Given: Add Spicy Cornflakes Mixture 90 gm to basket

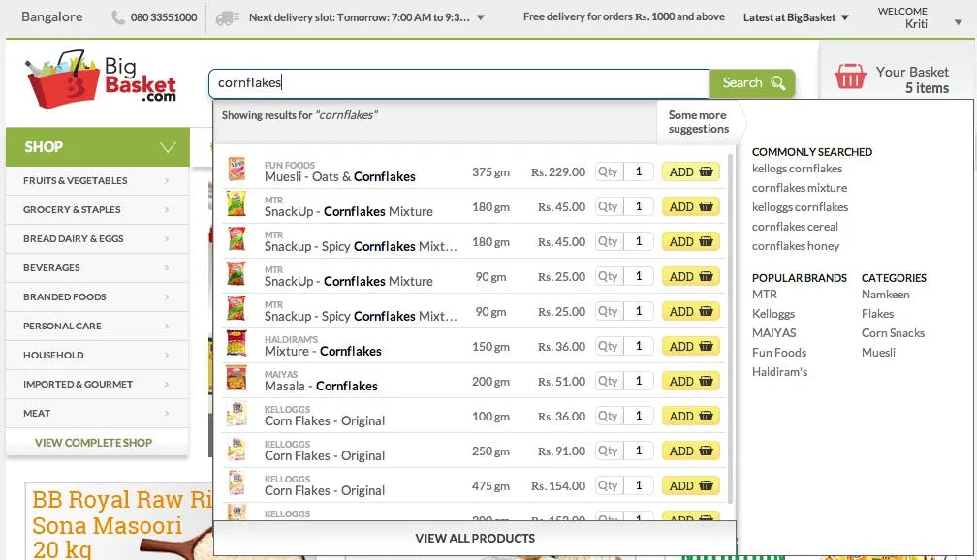Looking at the screenshot, I should [690, 311].
